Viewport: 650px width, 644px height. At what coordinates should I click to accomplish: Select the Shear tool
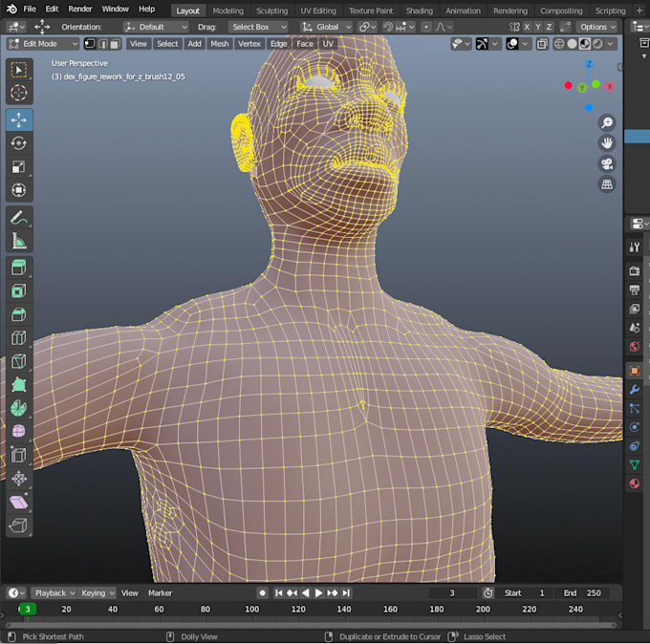coord(19,503)
